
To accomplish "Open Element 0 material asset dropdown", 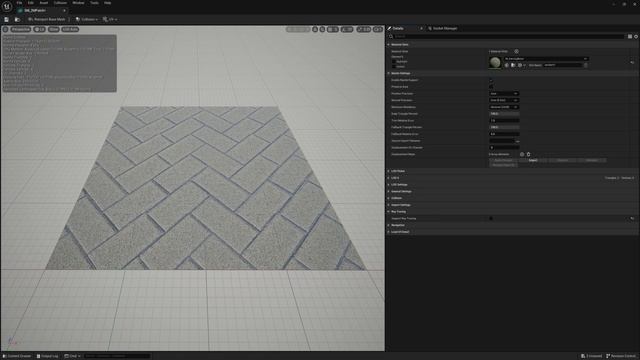I will (x=546, y=59).
